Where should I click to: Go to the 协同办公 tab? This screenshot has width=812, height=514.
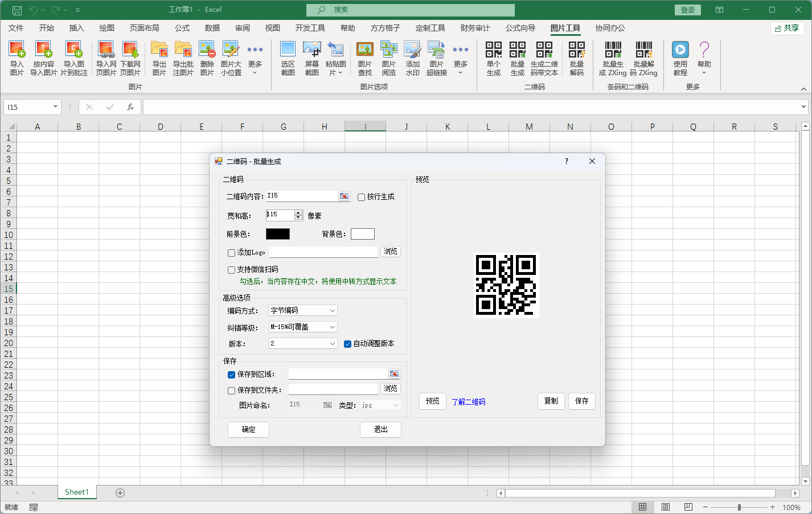pos(610,28)
